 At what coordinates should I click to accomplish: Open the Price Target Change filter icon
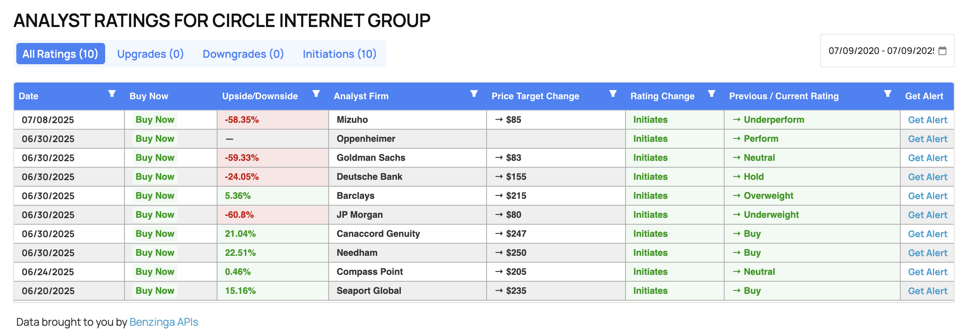[613, 94]
